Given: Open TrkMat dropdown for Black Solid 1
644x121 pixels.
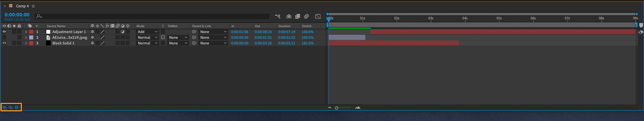Looking at the screenshot, I should pyautogui.click(x=178, y=43).
